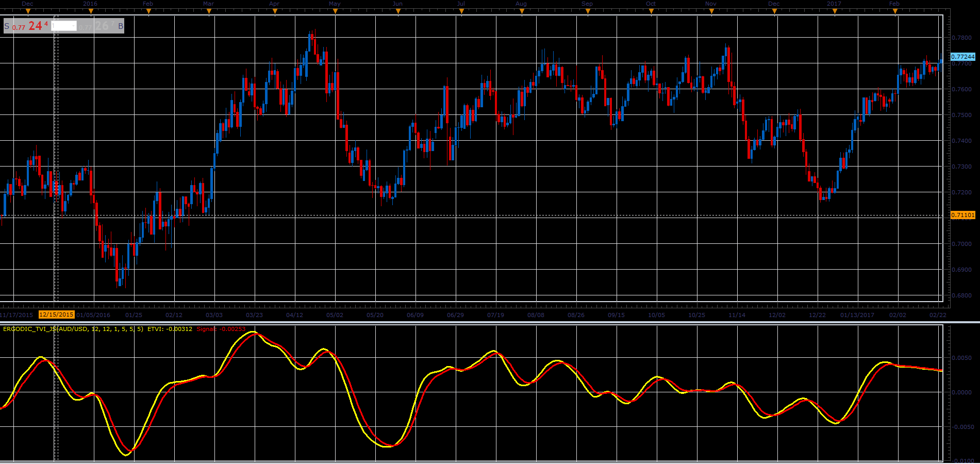This screenshot has height=464, width=980.
Task: Click the 0.7300 price axis label
Action: pos(962,167)
